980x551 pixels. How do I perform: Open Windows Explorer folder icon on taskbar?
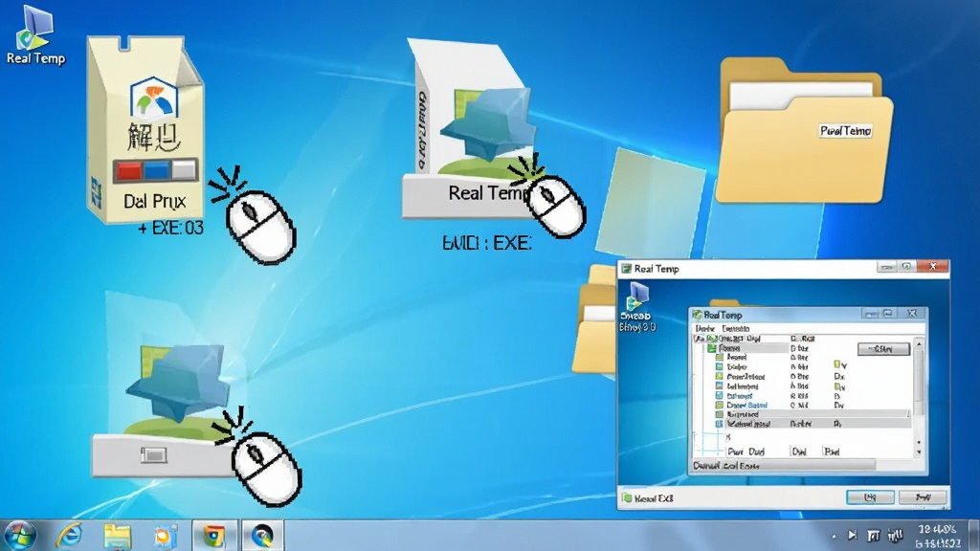pos(118,536)
